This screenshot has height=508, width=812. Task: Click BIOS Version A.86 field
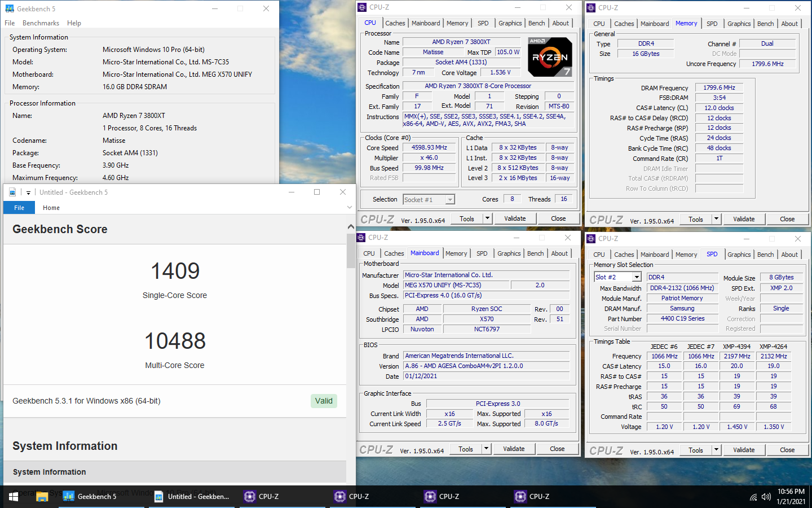coord(487,366)
